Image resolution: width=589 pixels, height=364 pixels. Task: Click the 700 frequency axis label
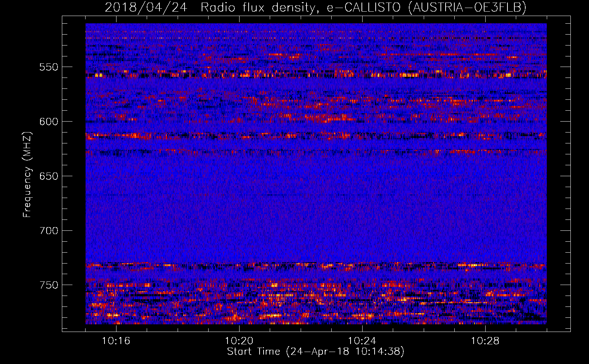pos(49,231)
